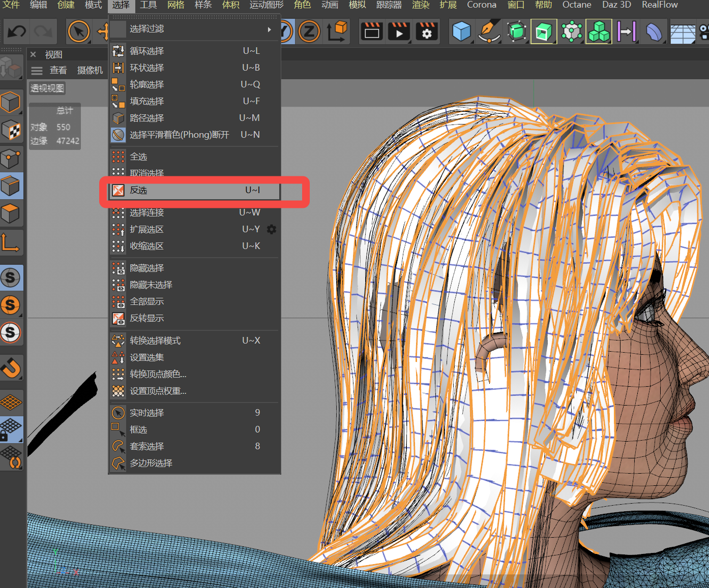The height and width of the screenshot is (588, 709).
Task: Open the 运动图形 menu
Action: point(267,5)
